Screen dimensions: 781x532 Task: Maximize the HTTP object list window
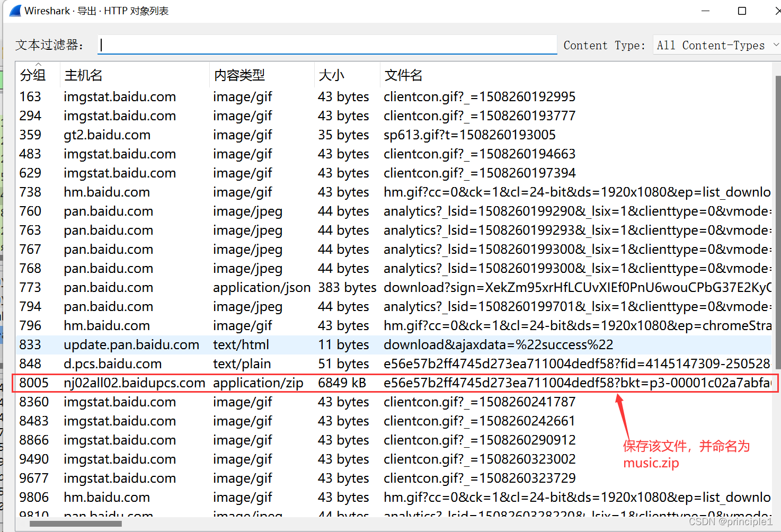(x=742, y=11)
